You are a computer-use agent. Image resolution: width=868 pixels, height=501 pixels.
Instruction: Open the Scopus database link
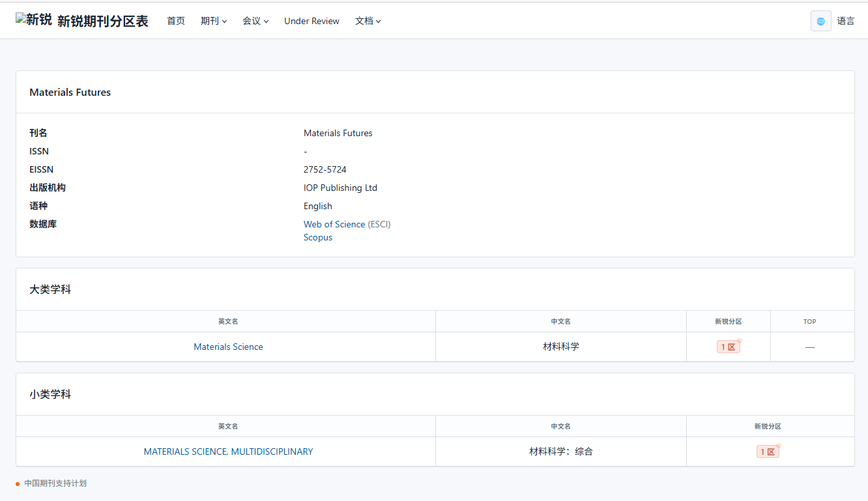tap(318, 237)
